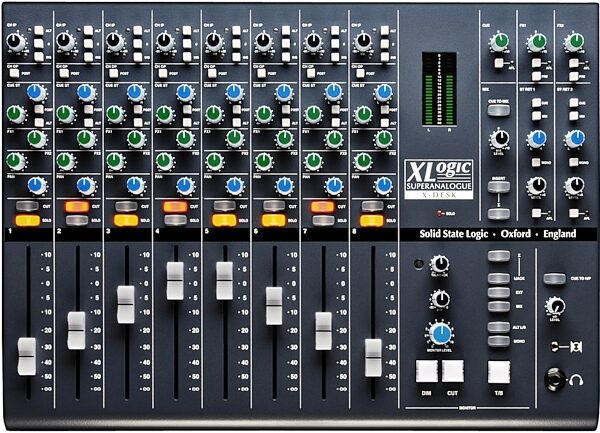Viewport: 600px width, 433px height.
Task: Click the channel 4 CH IP black gain knob
Action: click(165, 42)
